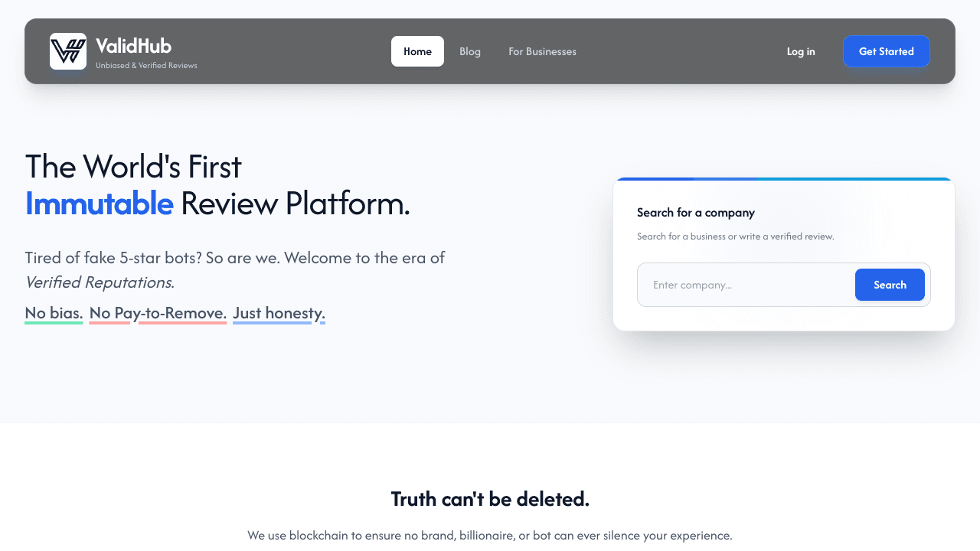
Task: Click the blockchain description sentence
Action: [x=490, y=535]
